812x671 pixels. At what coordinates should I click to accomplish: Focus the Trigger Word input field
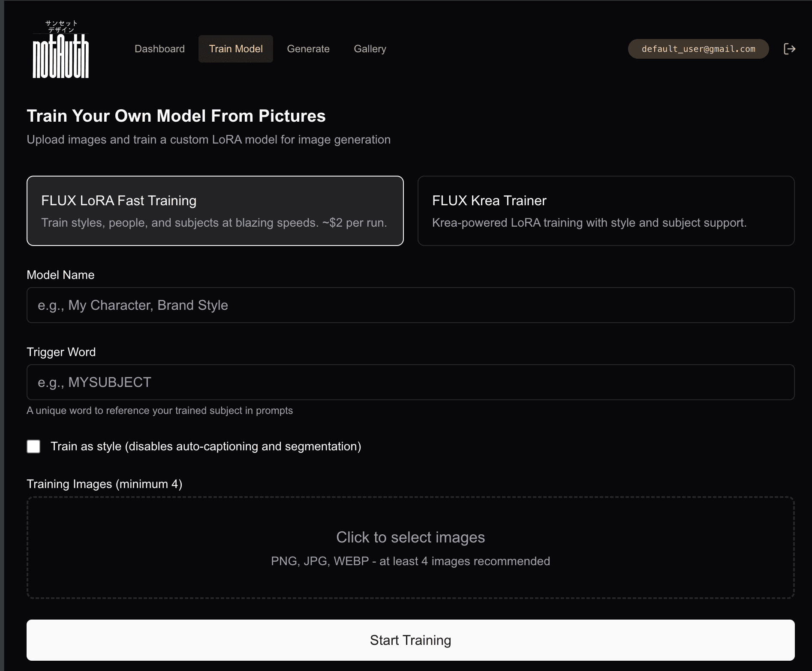pyautogui.click(x=411, y=382)
